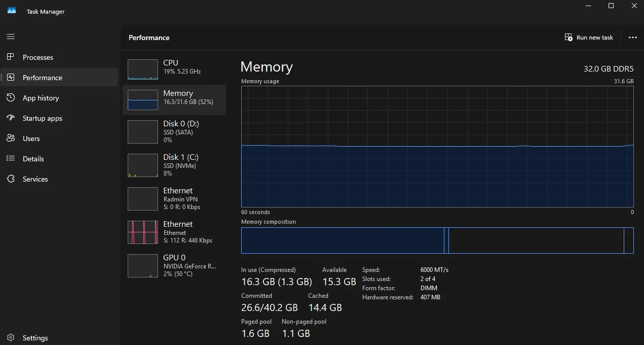Select the CPU graph thumbnail
This screenshot has height=345, width=644.
tap(143, 70)
